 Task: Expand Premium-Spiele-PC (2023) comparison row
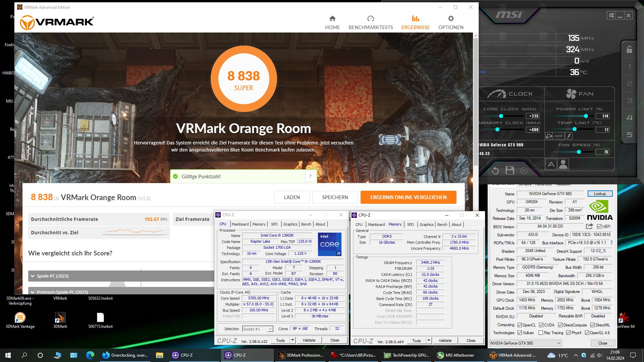(121, 292)
